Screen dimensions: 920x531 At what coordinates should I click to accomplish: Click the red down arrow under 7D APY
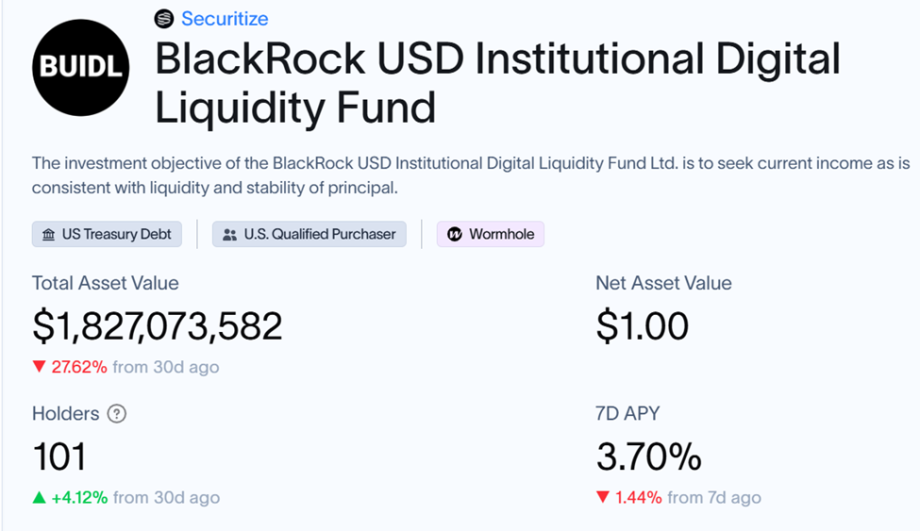pos(602,497)
